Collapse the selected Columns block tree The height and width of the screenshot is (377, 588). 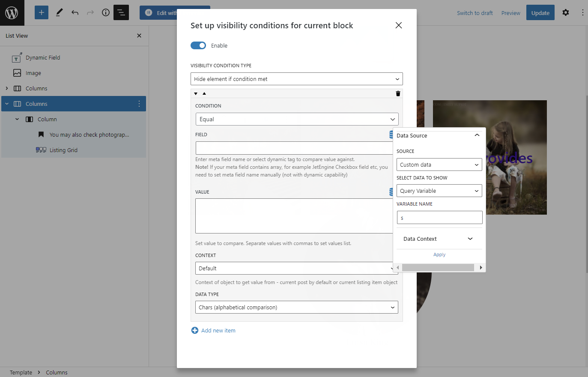point(7,104)
